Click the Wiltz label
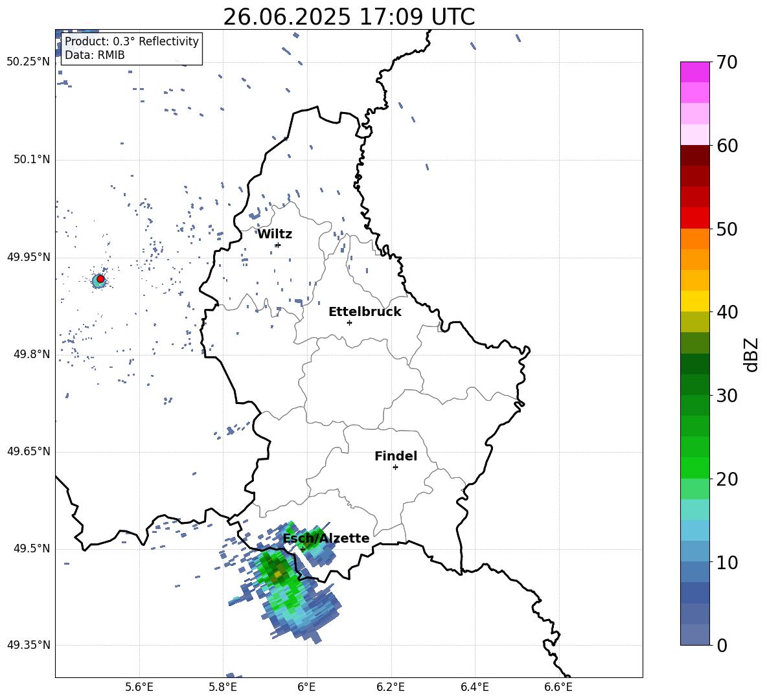This screenshot has height=700, width=767. 275,234
